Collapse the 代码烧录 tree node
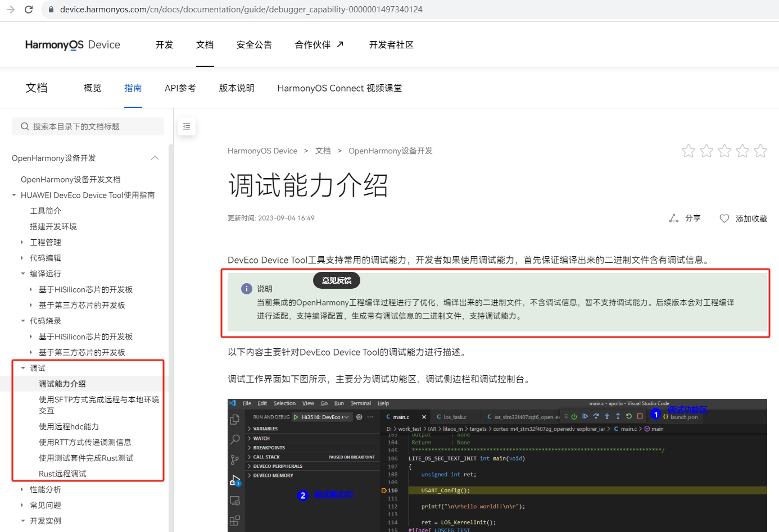The image size is (779, 532). point(22,321)
